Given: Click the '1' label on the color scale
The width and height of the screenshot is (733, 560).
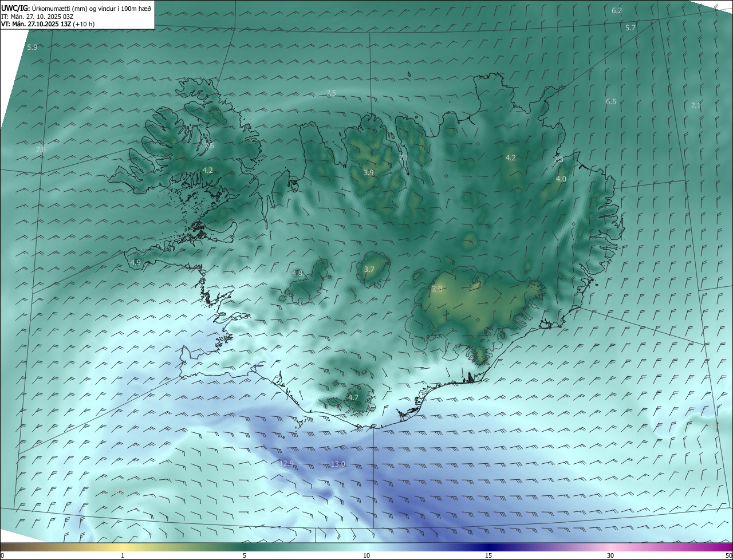Looking at the screenshot, I should tap(123, 555).
